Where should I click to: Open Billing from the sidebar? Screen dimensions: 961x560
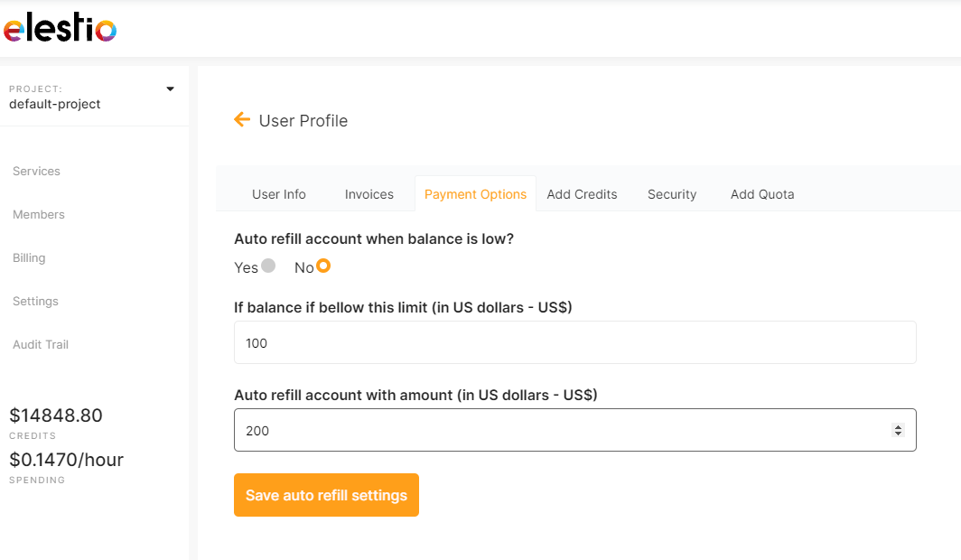29,258
